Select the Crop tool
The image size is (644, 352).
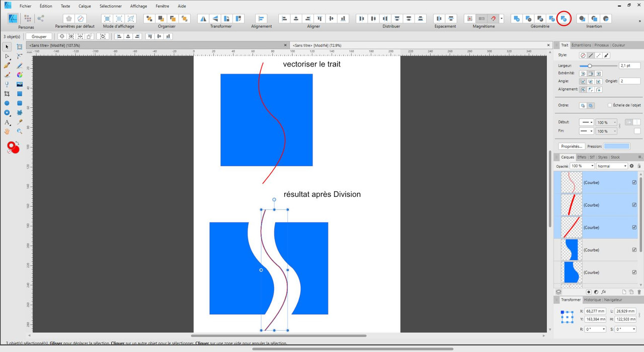(x=7, y=94)
